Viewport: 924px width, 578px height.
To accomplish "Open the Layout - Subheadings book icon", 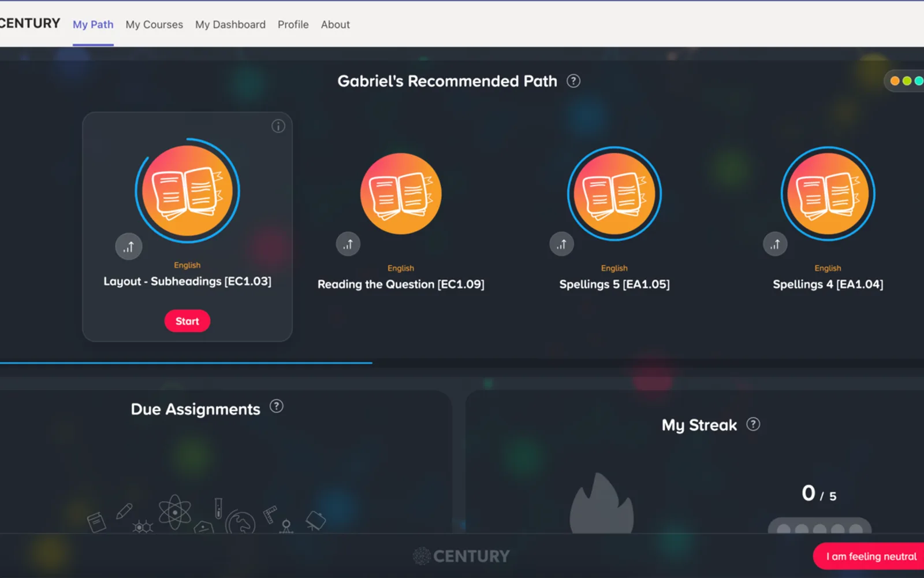I will pos(187,191).
